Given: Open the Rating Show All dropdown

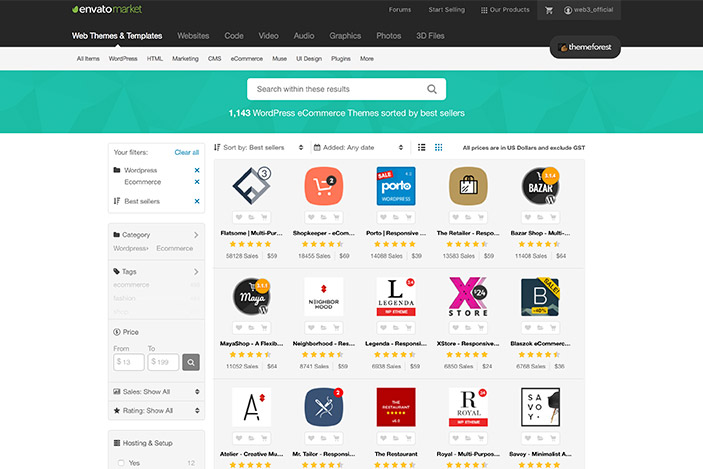Looking at the screenshot, I should click(156, 411).
